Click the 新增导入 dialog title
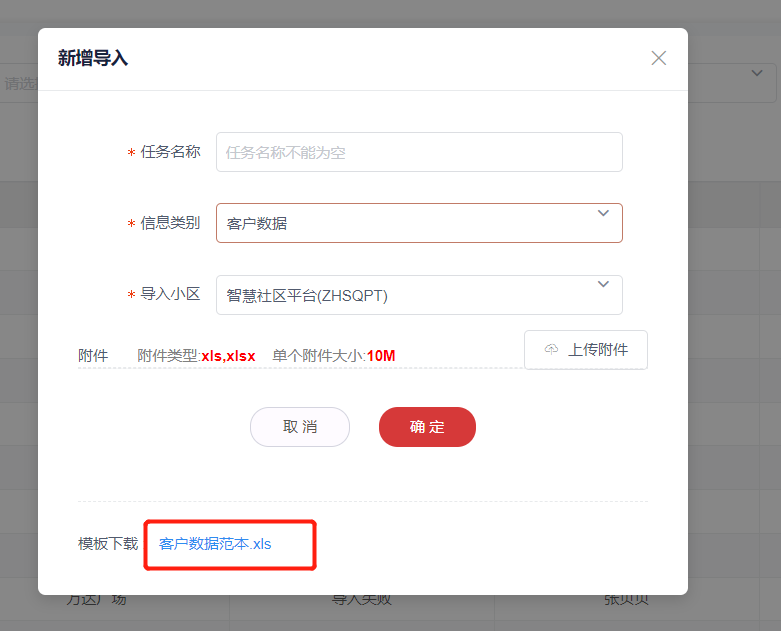 coord(93,58)
